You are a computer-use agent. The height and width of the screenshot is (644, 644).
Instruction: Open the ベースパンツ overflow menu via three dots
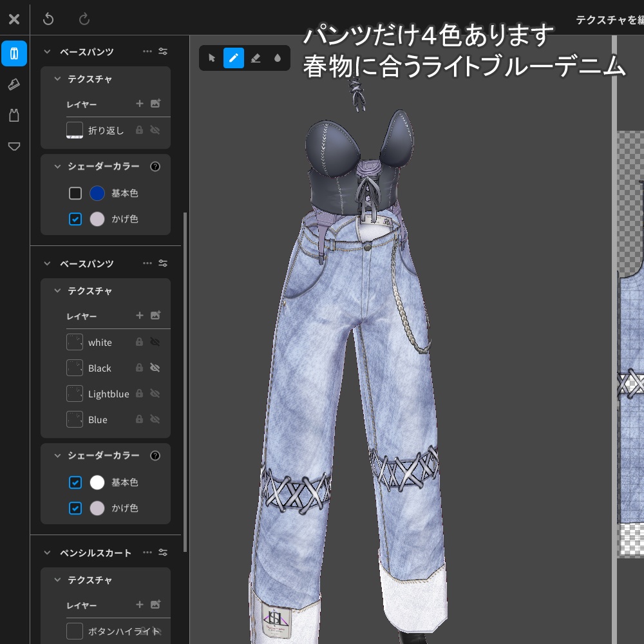pos(147,263)
